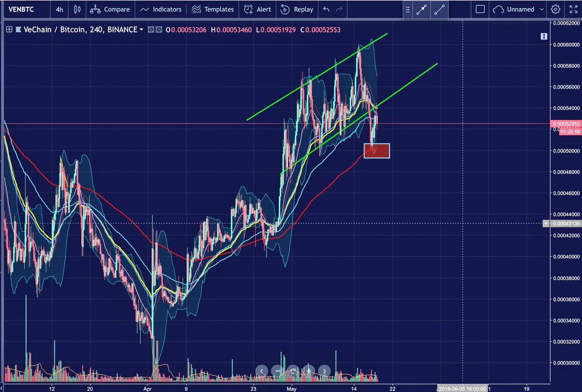Click the high value 0.00053460
Screen dimensions: 582x392
tap(234, 30)
